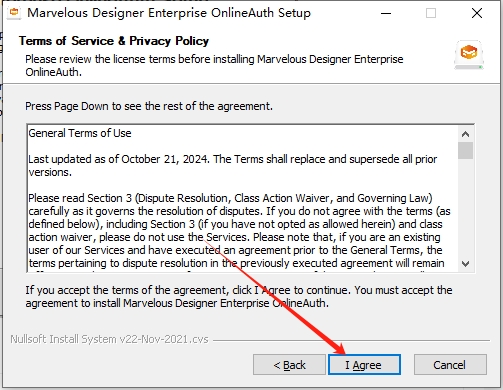This screenshot has width=503, height=390.
Task: Click the orange installer icon in header
Action: 469,55
